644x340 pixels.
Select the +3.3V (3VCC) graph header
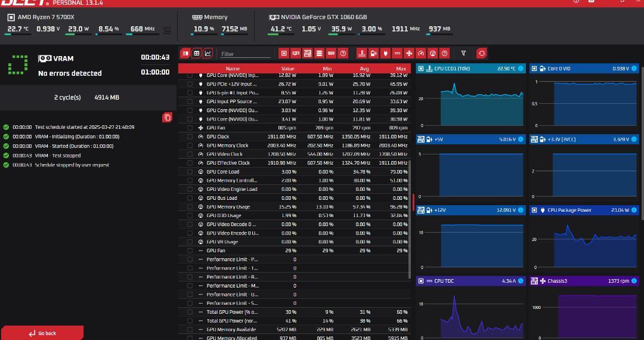(584, 139)
